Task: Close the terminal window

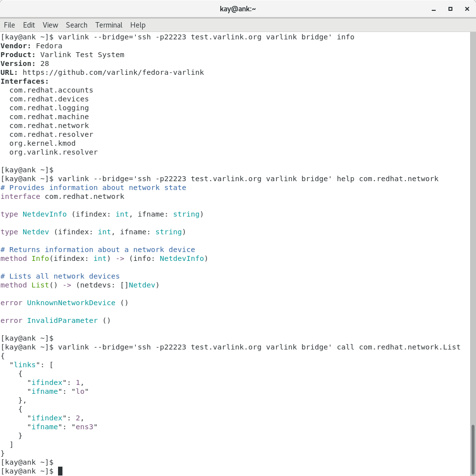Action: click(x=467, y=9)
